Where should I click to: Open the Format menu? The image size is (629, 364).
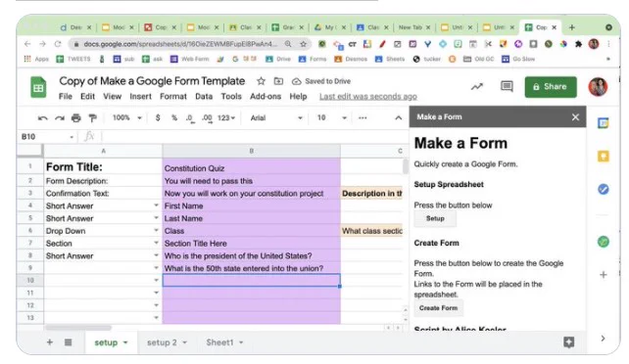(173, 97)
